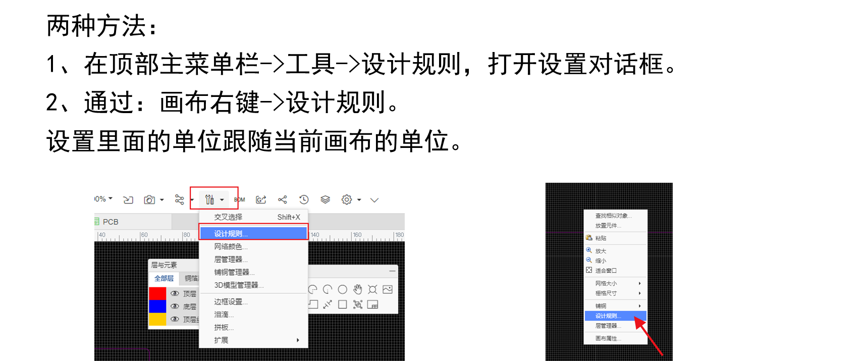Choose 层管理器 in Tools dropdown menu

254,260
